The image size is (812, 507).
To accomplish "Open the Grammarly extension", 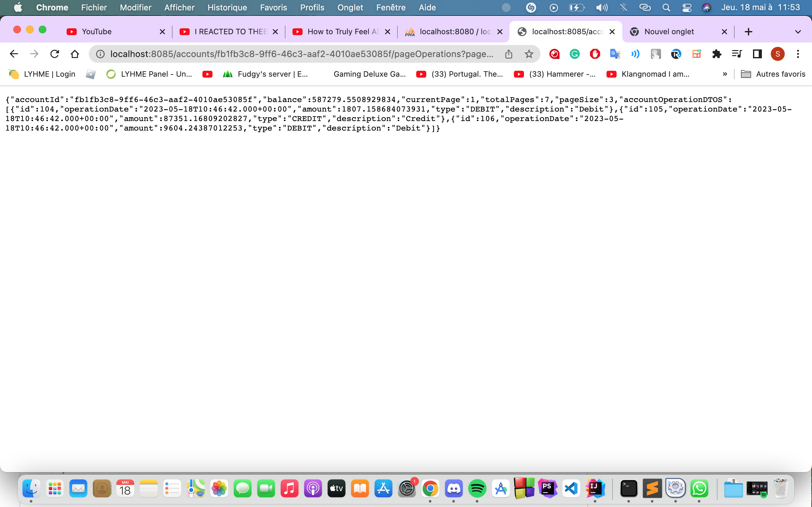I will tap(574, 54).
